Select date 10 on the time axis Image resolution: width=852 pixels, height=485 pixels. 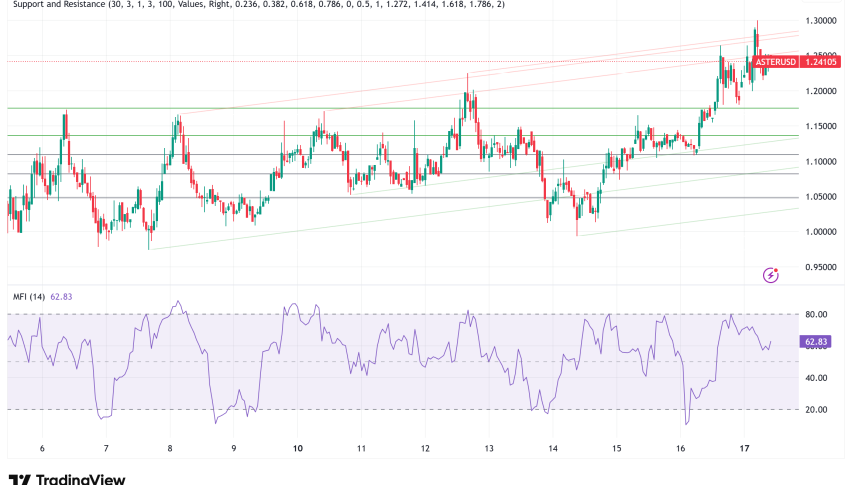[x=298, y=449]
